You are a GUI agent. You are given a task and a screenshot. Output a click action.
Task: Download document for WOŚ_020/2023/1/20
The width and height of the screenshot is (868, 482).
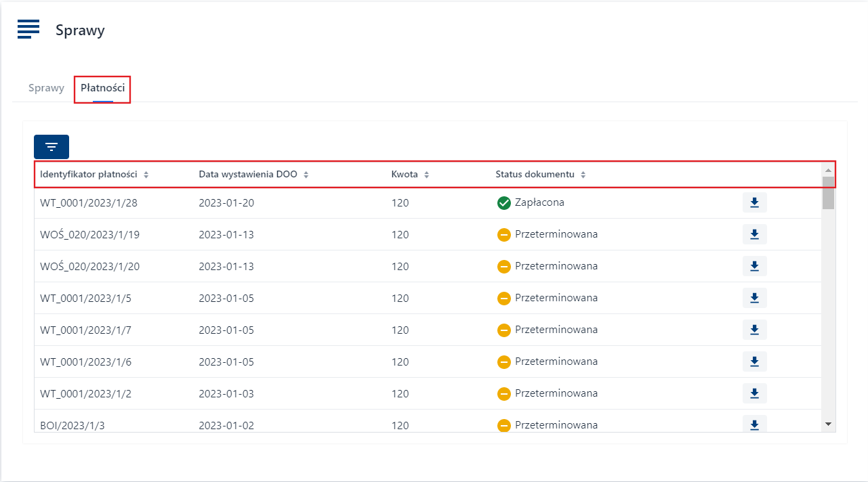pyautogui.click(x=754, y=266)
